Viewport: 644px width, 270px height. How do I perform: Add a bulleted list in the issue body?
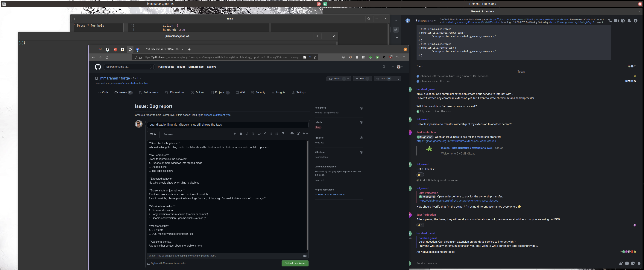tap(271, 133)
